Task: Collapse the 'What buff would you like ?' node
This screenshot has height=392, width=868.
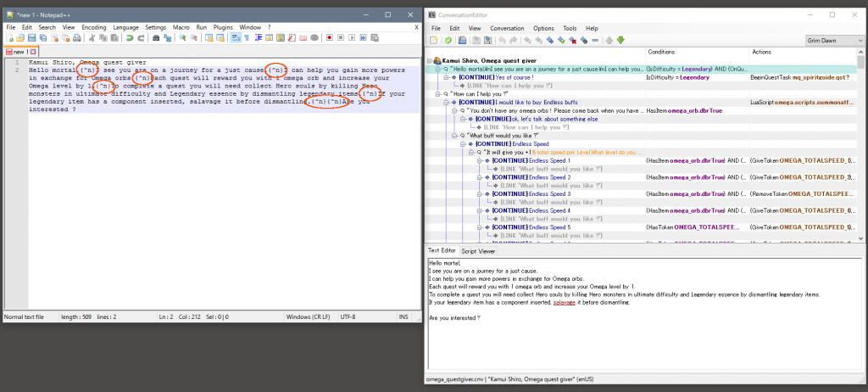Action: point(454,135)
